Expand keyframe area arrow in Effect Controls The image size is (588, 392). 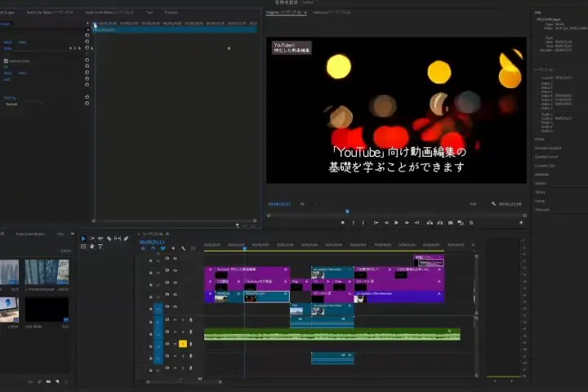click(x=87, y=23)
